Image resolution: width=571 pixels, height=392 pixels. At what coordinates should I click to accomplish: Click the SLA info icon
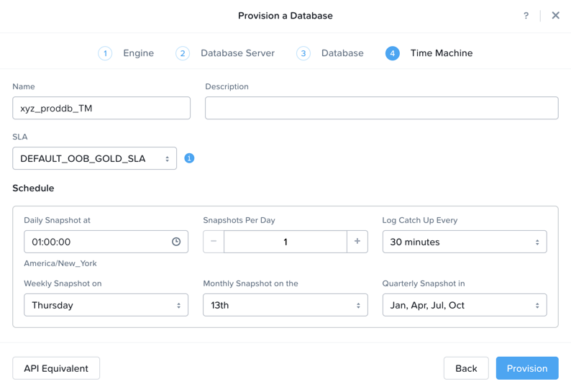(189, 158)
